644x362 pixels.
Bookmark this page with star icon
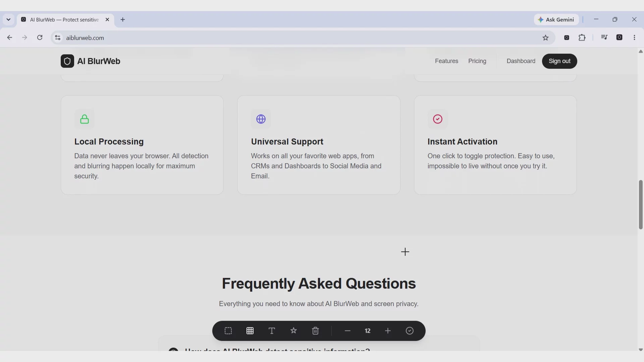coord(545,38)
